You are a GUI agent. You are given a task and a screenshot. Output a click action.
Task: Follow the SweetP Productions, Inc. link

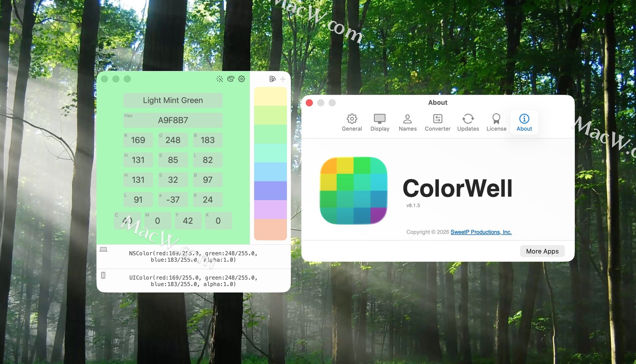(481, 232)
